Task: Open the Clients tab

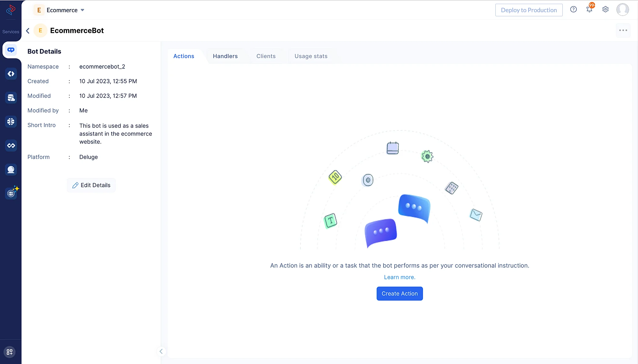Action: click(x=266, y=56)
